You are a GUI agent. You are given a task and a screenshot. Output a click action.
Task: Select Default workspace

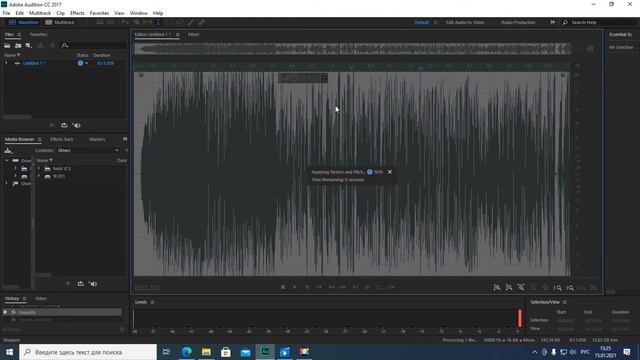tap(422, 22)
